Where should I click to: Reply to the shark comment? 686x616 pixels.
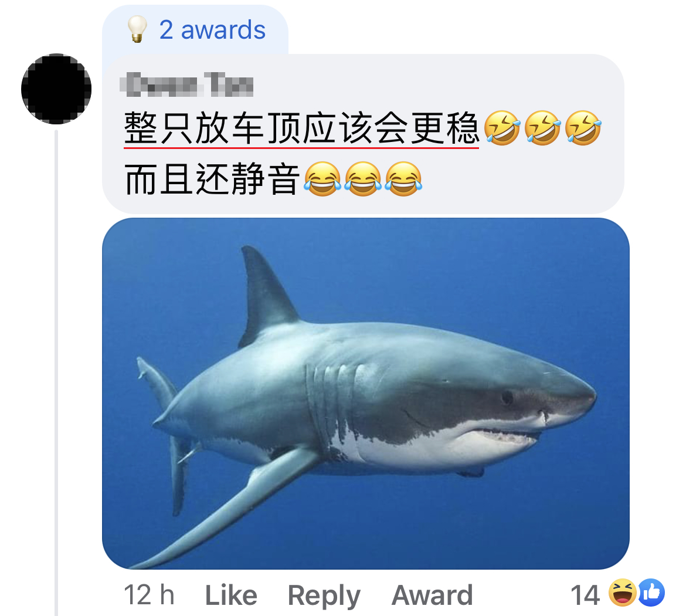324,595
